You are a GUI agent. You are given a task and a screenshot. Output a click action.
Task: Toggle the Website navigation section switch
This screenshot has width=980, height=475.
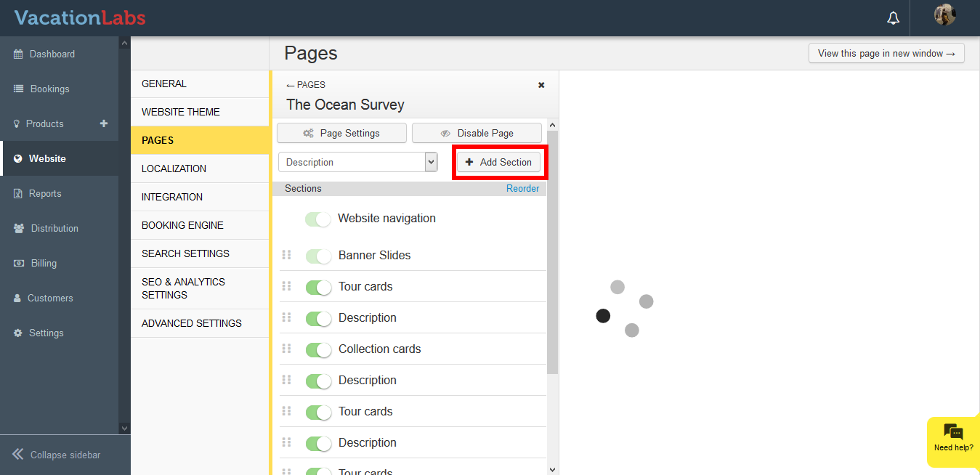click(318, 219)
